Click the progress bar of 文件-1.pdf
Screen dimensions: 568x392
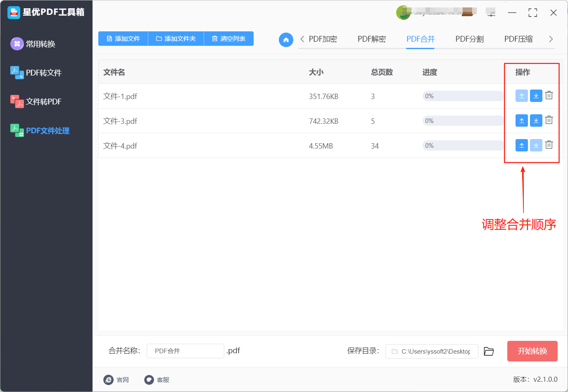[463, 96]
